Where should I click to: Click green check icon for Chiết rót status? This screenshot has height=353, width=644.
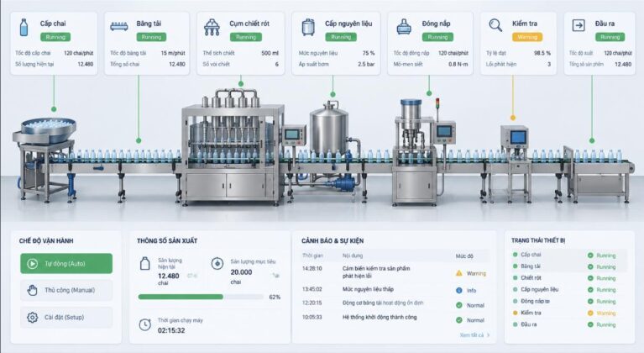[590, 278]
